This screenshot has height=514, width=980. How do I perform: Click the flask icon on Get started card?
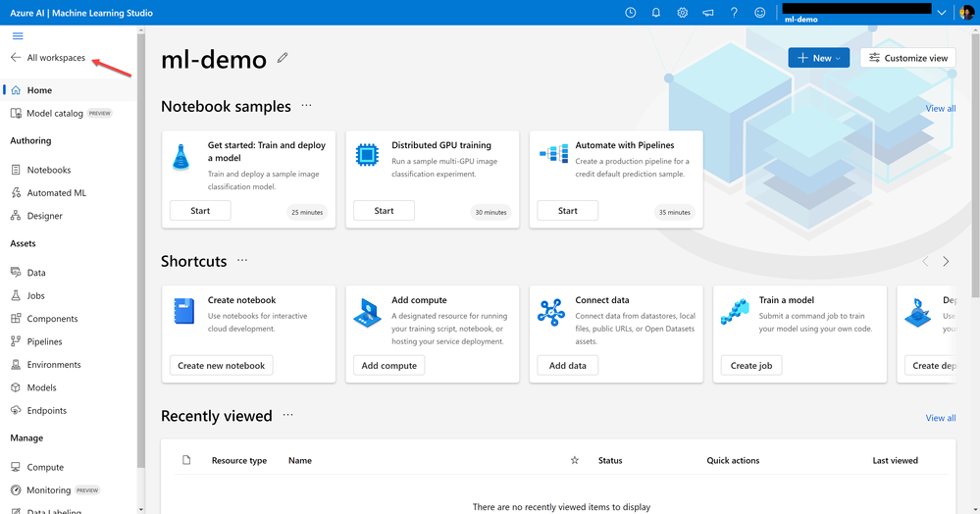pos(181,157)
